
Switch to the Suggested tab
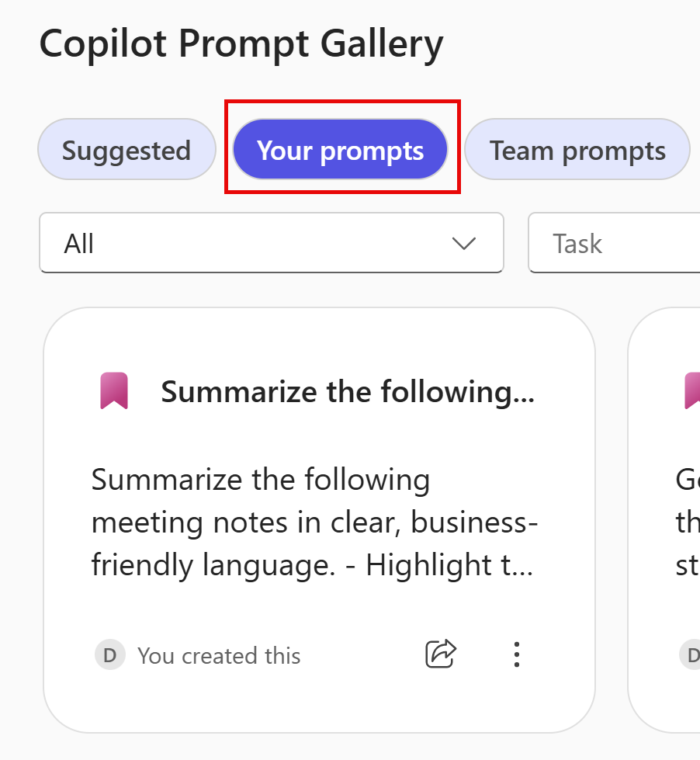coord(126,150)
